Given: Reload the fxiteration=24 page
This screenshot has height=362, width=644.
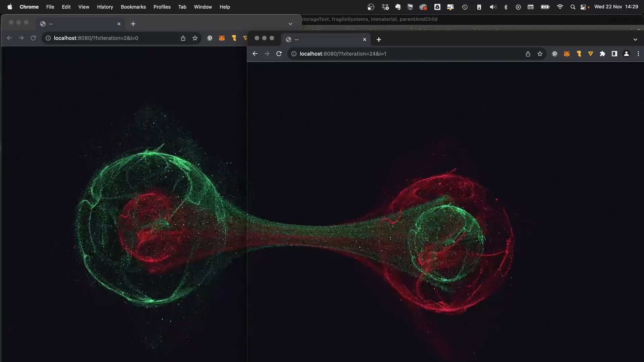Looking at the screenshot, I should pyautogui.click(x=279, y=54).
